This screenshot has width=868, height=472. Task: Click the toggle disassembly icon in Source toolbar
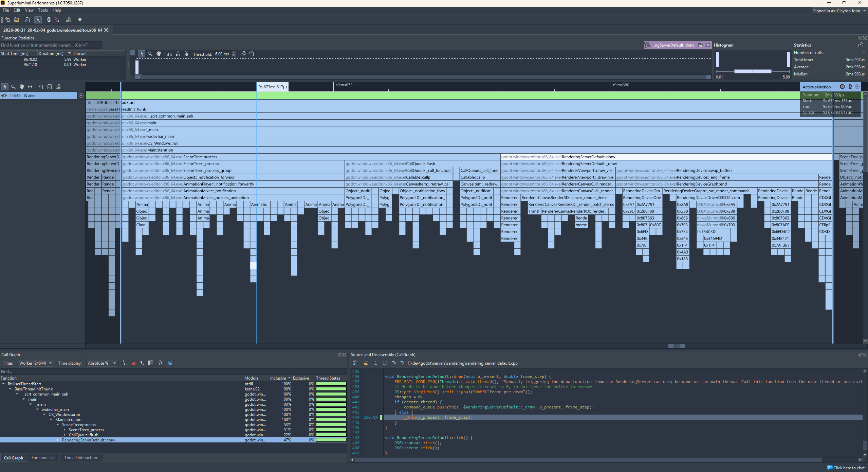pyautogui.click(x=355, y=363)
